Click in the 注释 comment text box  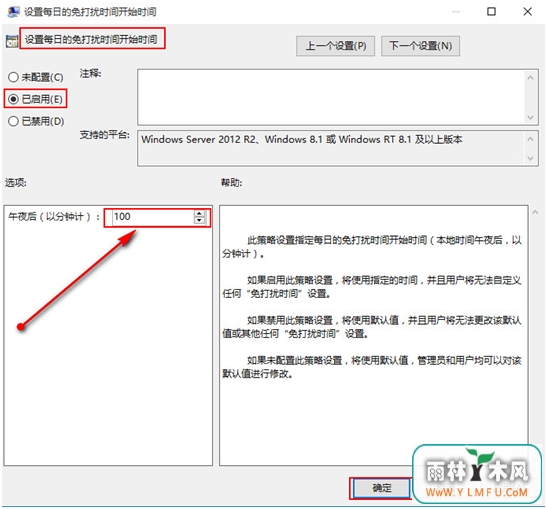coord(331,97)
